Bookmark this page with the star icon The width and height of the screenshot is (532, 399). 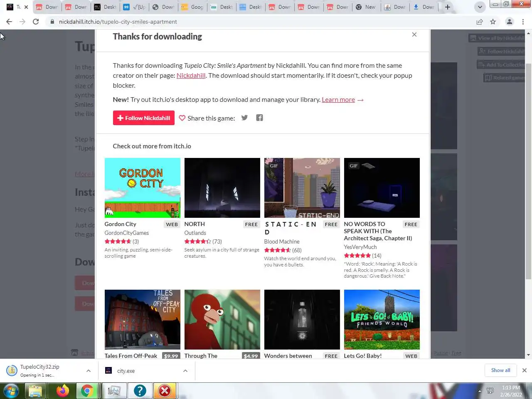[493, 22]
